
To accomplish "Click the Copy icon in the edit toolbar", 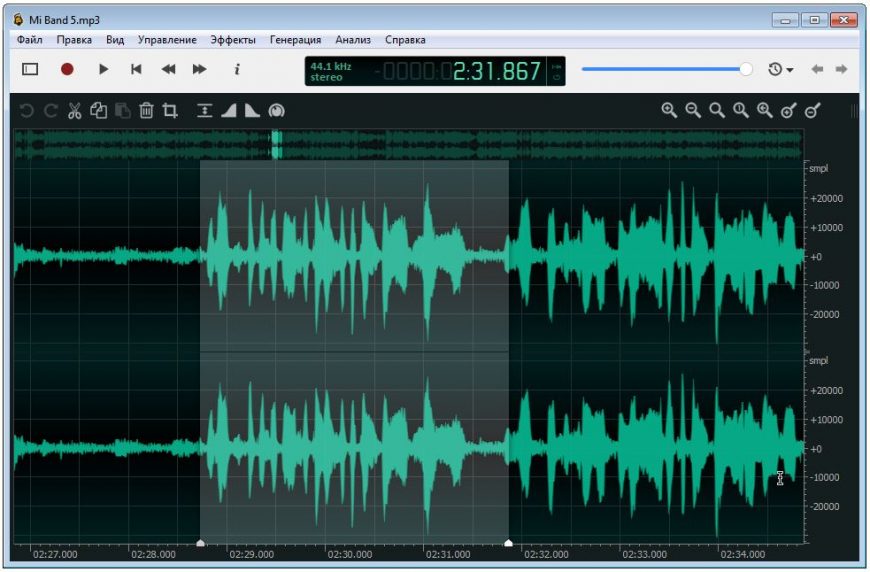I will [x=98, y=111].
